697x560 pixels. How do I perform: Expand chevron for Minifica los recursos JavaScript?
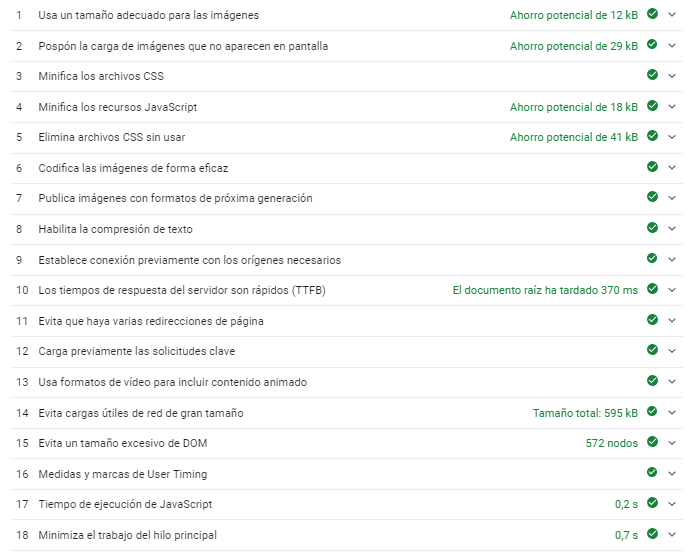[673, 107]
